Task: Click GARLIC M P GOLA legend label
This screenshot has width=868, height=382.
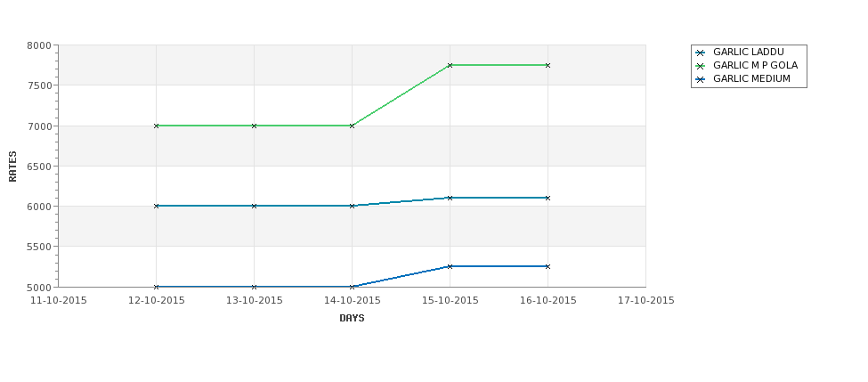Action: tap(755, 65)
